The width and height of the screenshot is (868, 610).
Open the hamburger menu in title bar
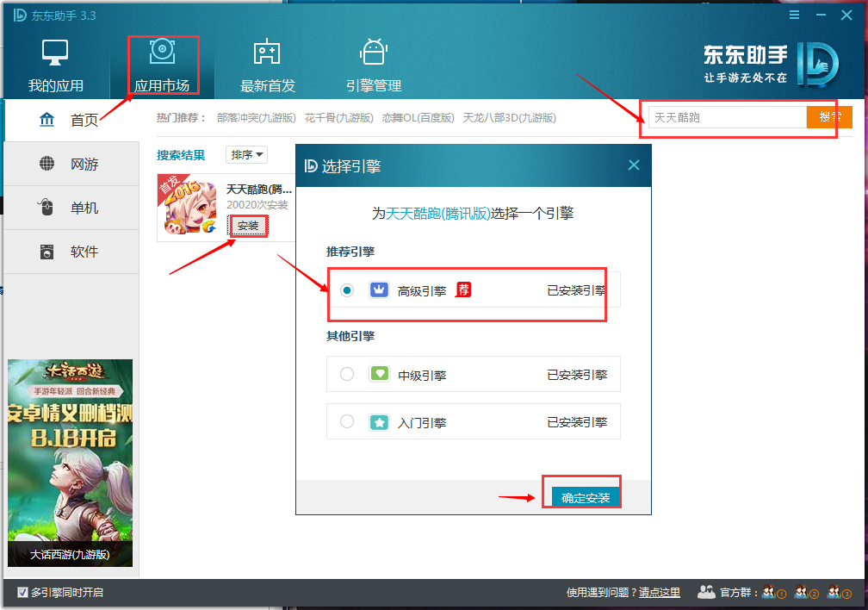(x=794, y=15)
